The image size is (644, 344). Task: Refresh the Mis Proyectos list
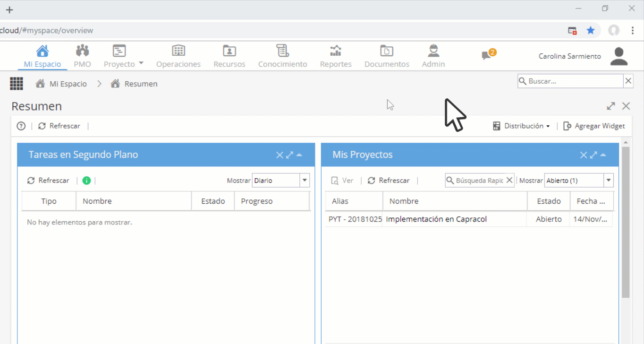coord(389,181)
